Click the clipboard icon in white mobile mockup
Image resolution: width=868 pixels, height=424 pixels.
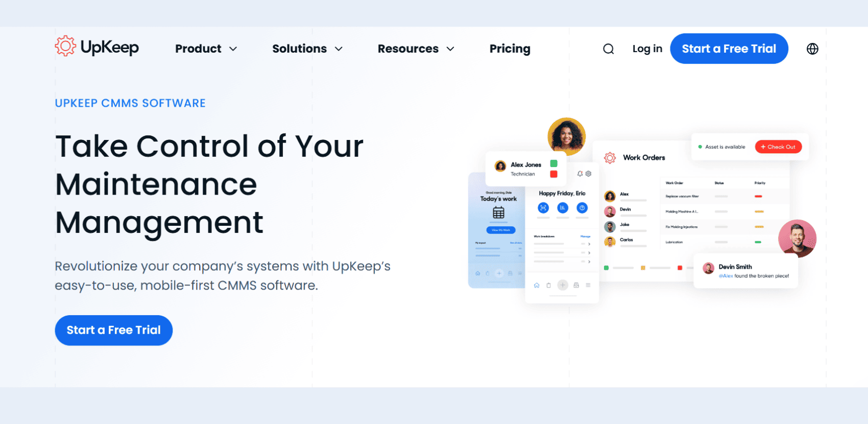click(x=549, y=285)
